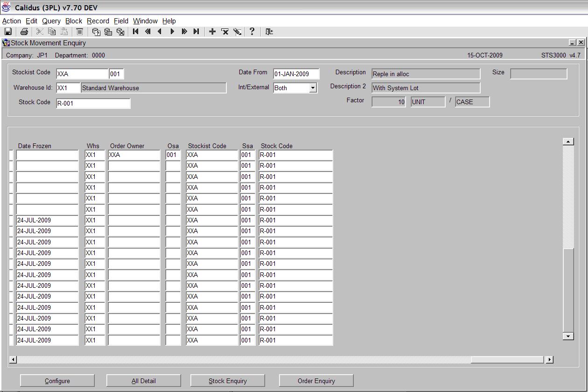
Task: Click the Warehouse Id field XX1
Action: pos(68,88)
